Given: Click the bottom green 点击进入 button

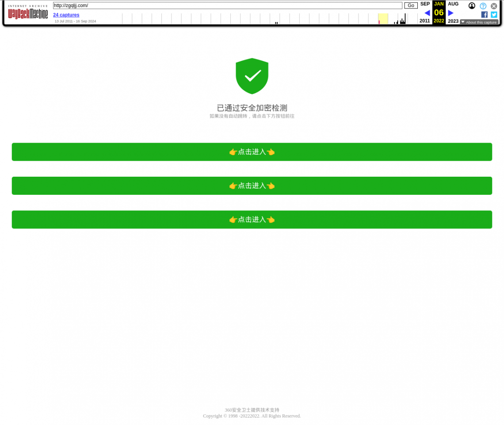Looking at the screenshot, I should [252, 220].
